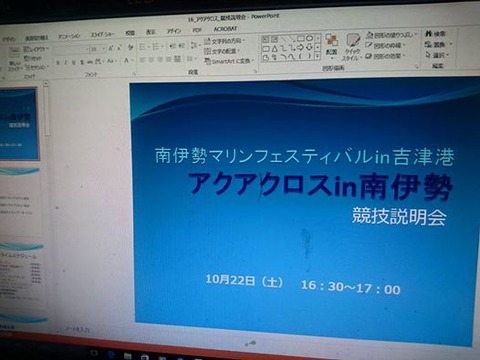Select the first slide thumbnail
The height and width of the screenshot is (360, 480).
click(18, 124)
